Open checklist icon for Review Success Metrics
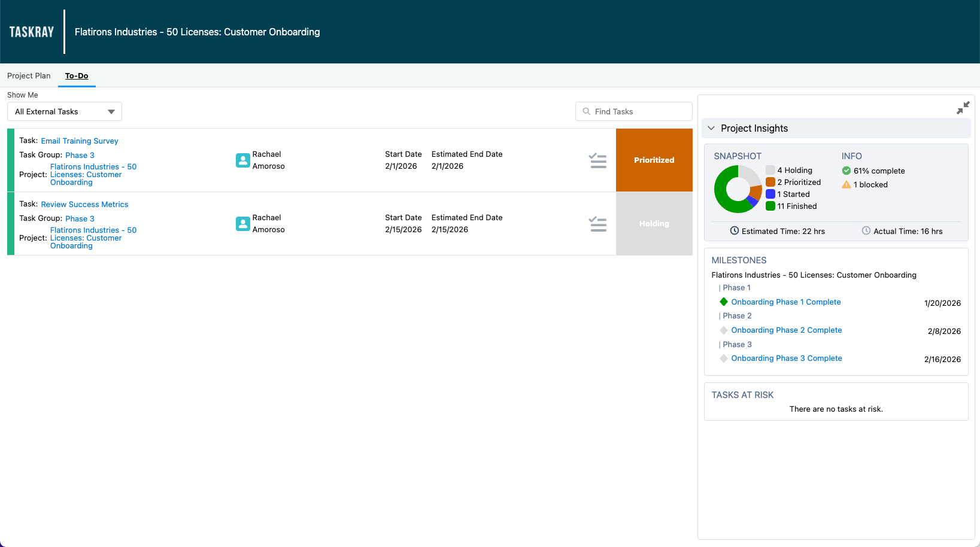The image size is (980, 547). click(x=597, y=224)
